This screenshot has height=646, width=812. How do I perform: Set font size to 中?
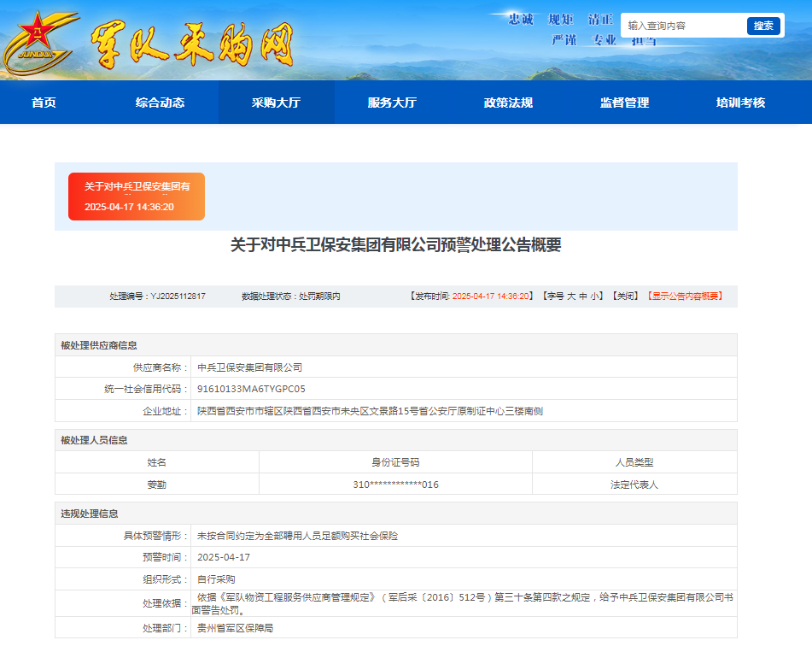coord(582,296)
